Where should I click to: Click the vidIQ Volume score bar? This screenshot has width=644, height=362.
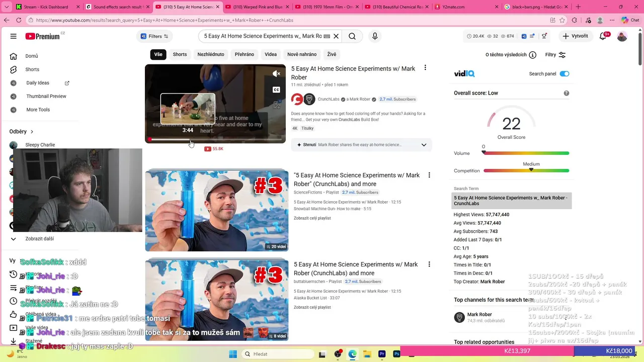[526, 153]
